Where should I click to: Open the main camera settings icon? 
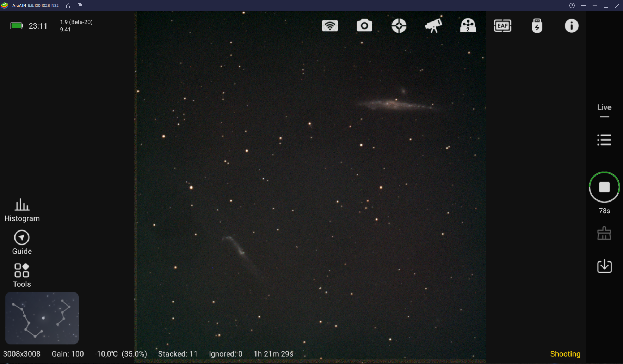pos(364,26)
